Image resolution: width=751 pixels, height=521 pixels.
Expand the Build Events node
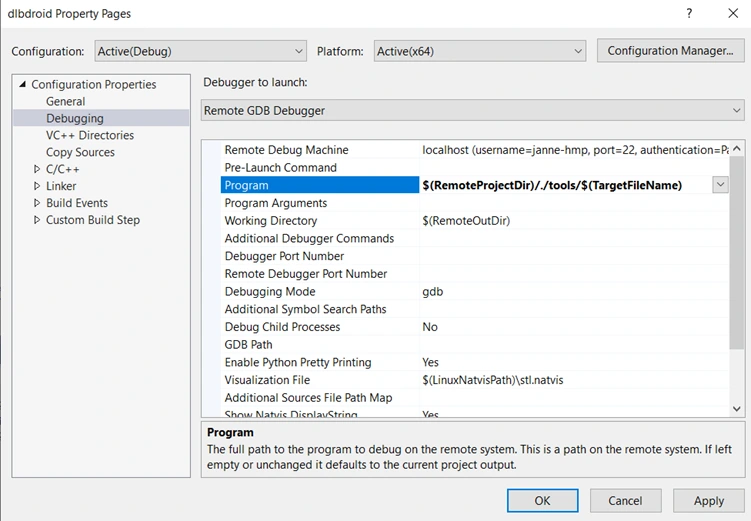pyautogui.click(x=37, y=204)
